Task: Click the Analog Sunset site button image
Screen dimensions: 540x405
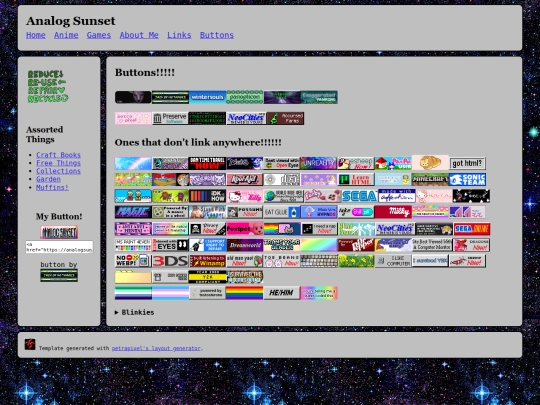Action: (59, 232)
